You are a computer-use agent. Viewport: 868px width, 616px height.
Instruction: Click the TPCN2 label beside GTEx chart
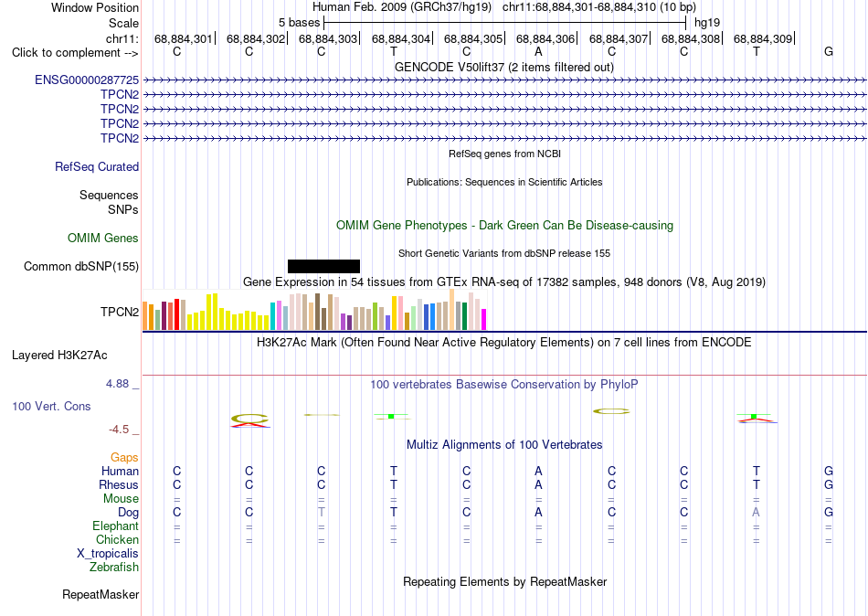[x=120, y=312]
